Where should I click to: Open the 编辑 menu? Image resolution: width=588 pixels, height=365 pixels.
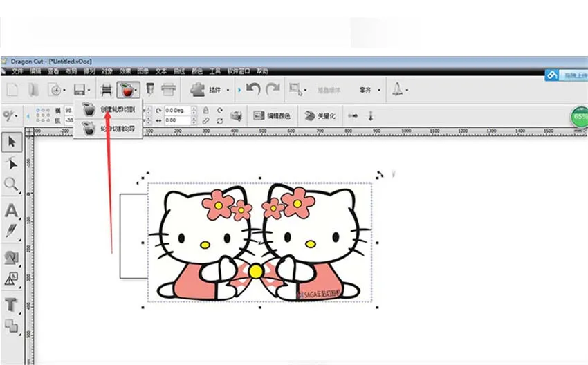[35, 71]
